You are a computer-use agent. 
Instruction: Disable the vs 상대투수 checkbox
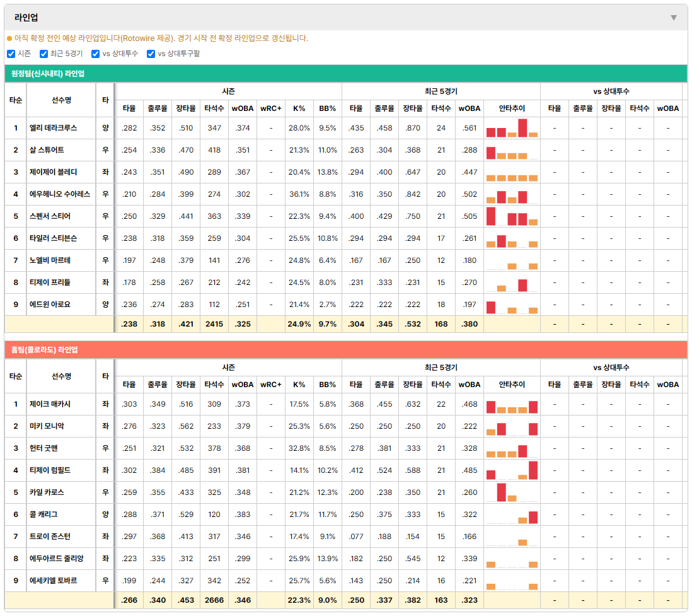[x=95, y=54]
